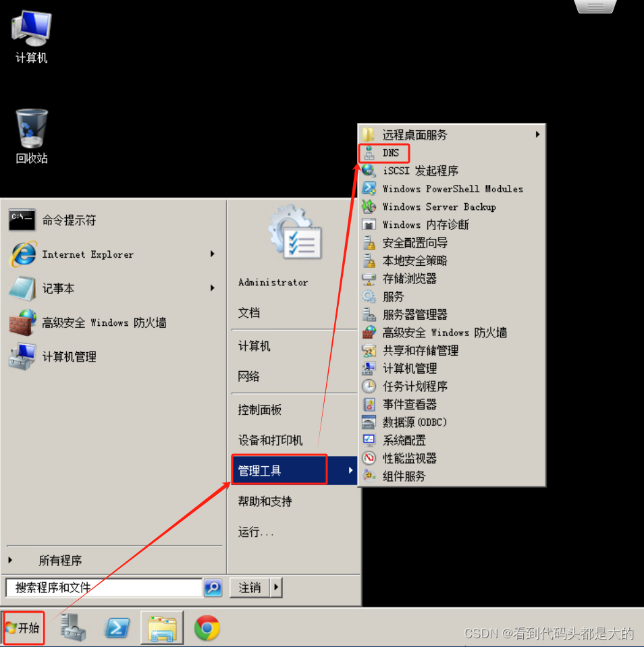Open the 计算机 desktop icon

click(31, 34)
